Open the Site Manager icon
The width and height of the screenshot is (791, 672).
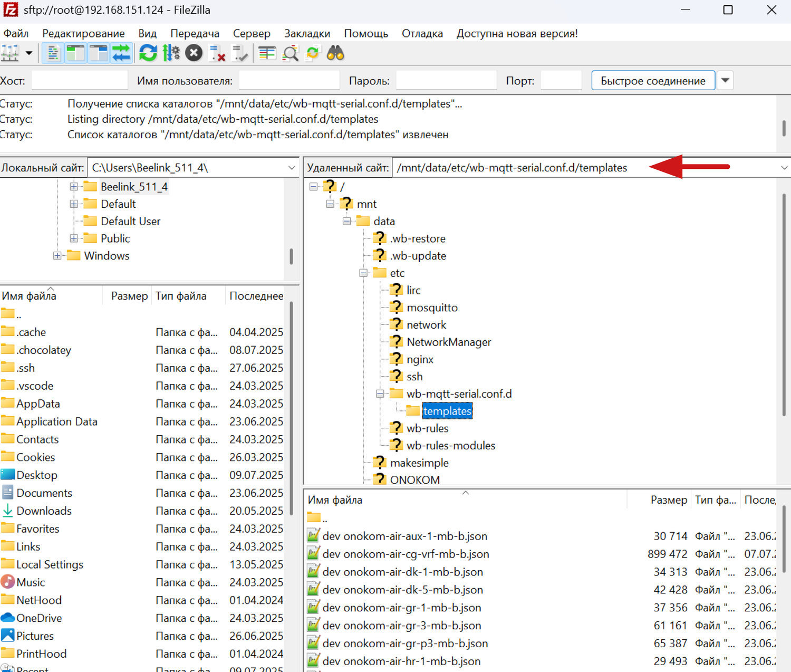click(10, 53)
